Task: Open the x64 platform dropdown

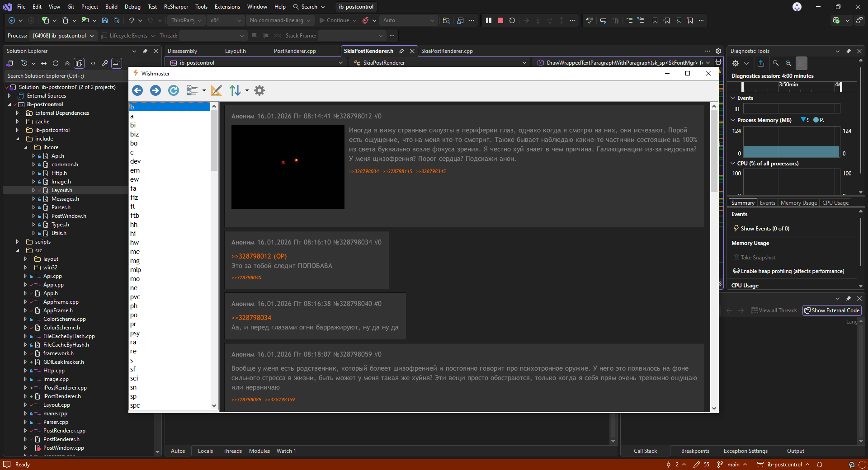Action: (226, 20)
